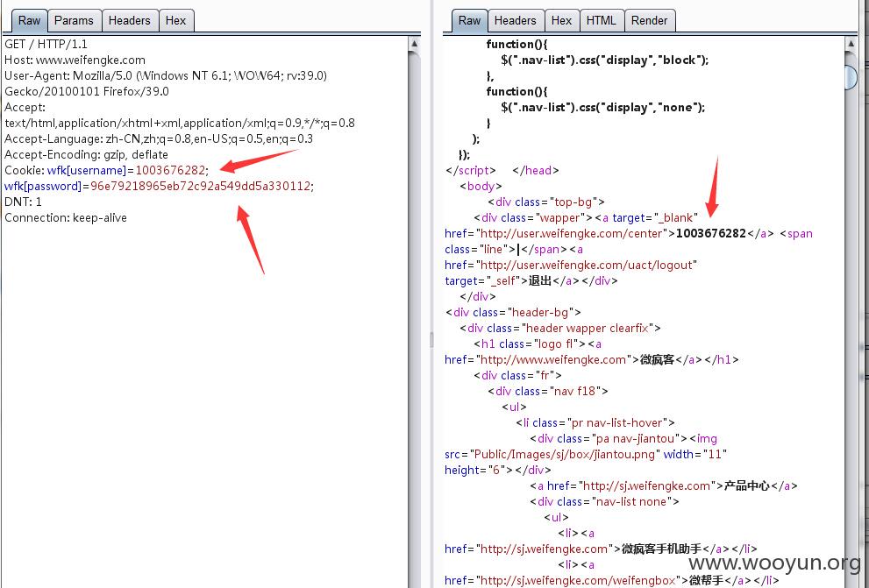Click the 'GET / HTTP/1.1' request line
Screen dimensions: 869x588
[46, 45]
